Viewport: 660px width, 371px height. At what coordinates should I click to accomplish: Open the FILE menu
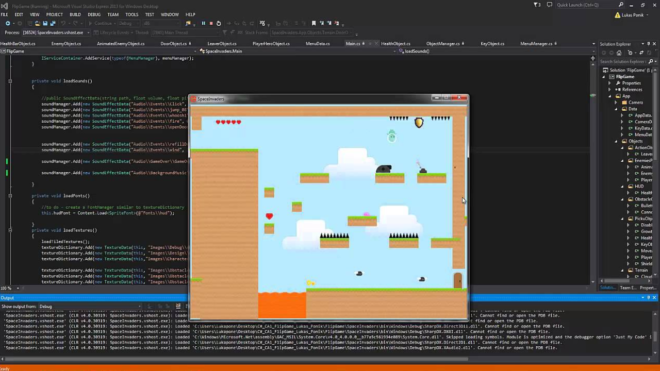point(4,15)
